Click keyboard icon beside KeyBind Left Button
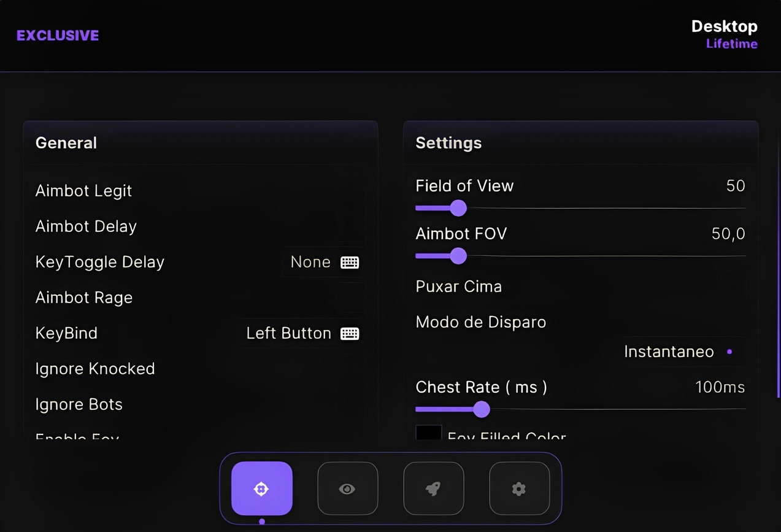Image resolution: width=781 pixels, height=532 pixels. [x=350, y=334]
